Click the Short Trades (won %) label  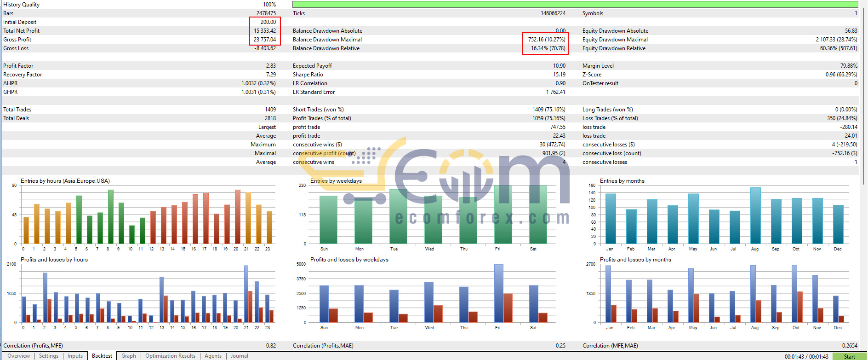[x=318, y=110]
